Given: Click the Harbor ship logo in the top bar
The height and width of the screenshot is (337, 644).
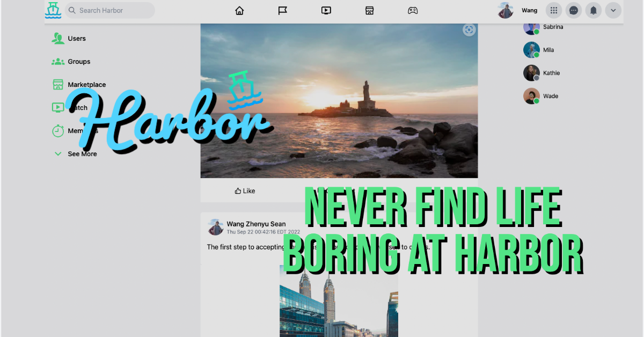Looking at the screenshot, I should (53, 11).
